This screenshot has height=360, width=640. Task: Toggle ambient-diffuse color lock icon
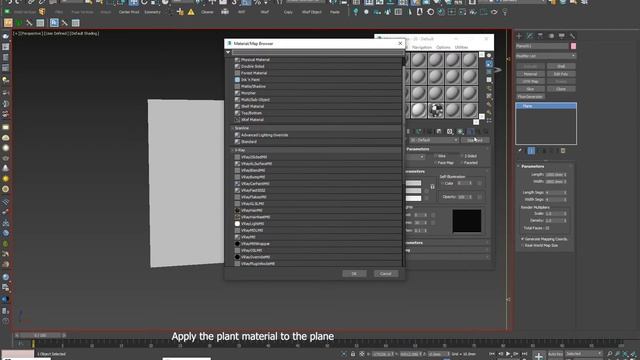433,187
